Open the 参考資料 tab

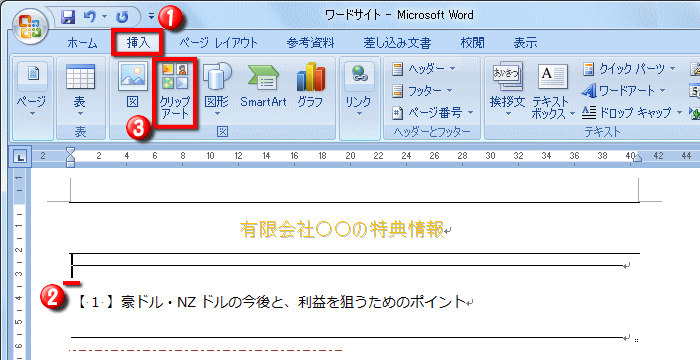(310, 43)
